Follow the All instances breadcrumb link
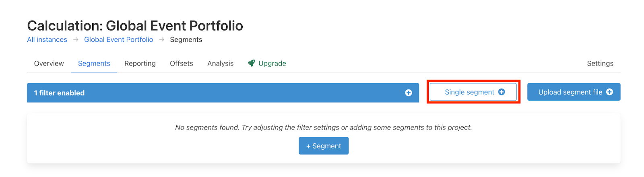 [47, 39]
